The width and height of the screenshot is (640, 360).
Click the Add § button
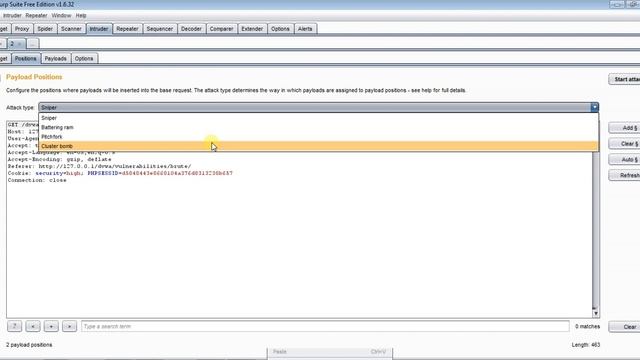[624, 128]
